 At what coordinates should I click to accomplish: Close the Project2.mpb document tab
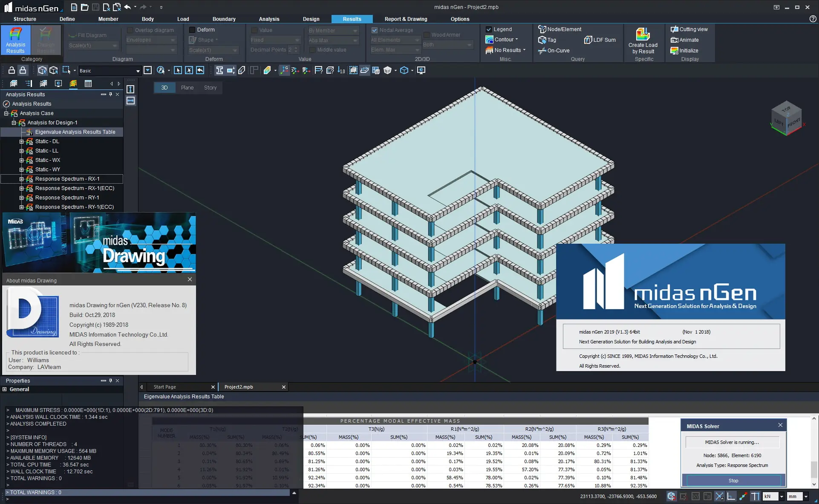[x=284, y=387]
